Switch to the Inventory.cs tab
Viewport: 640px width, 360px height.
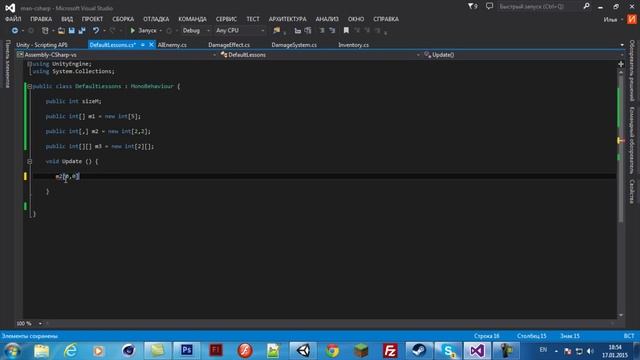[353, 45]
